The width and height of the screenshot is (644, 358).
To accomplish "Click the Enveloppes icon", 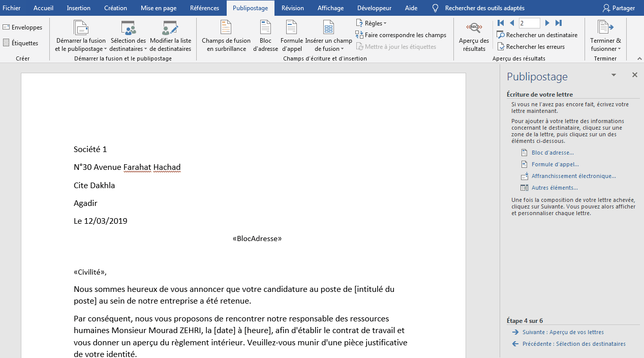I will [x=6, y=27].
